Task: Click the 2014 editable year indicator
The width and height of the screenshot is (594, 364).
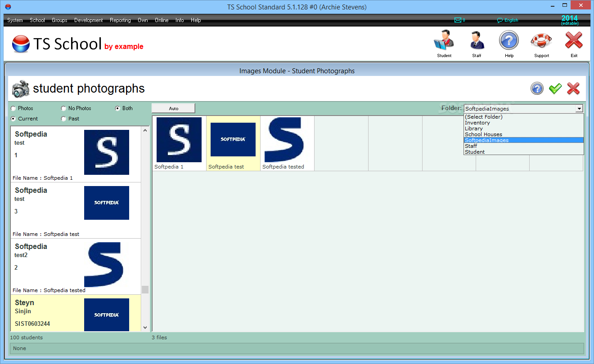Action: point(570,20)
